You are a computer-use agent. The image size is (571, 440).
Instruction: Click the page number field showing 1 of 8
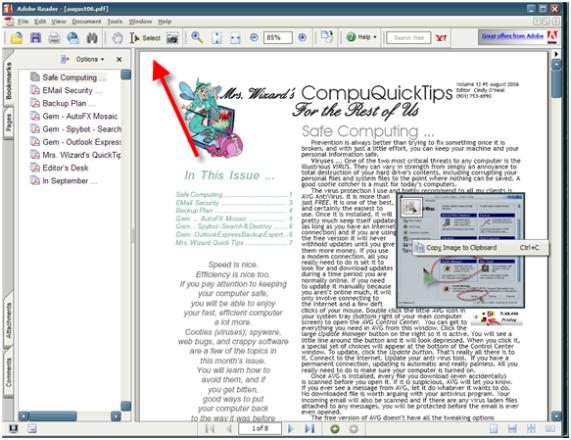pyautogui.click(x=260, y=428)
